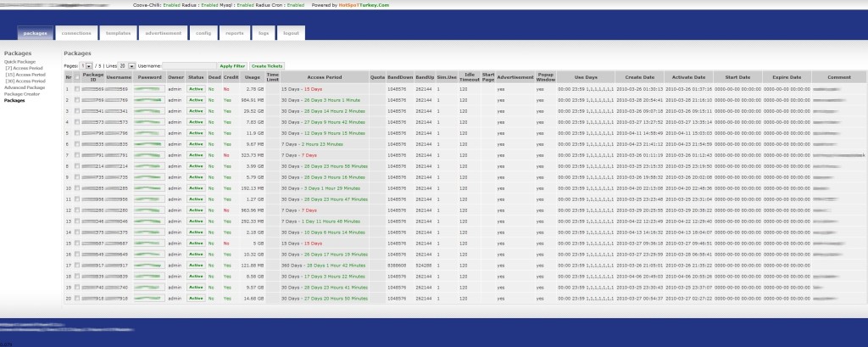Choose [15] Access Period quick package
The height and width of the screenshot is (347, 868).
(25, 75)
